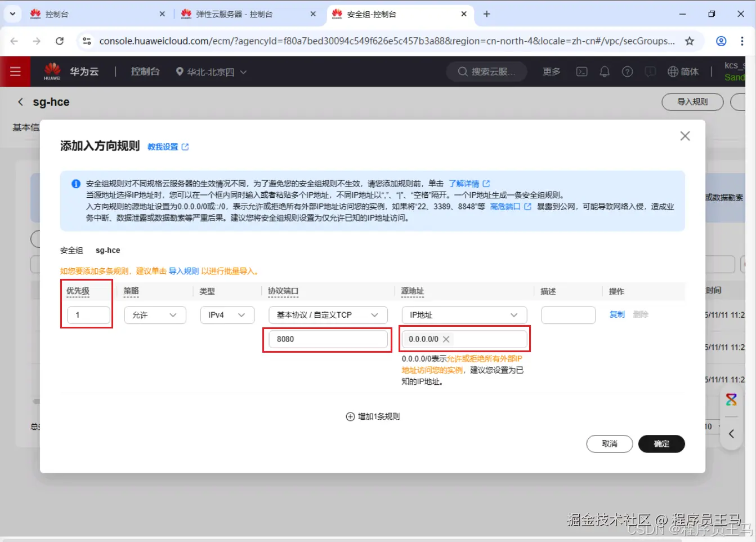The image size is (756, 542).
Task: Click the 源地址 column header
Action: pyautogui.click(x=413, y=291)
